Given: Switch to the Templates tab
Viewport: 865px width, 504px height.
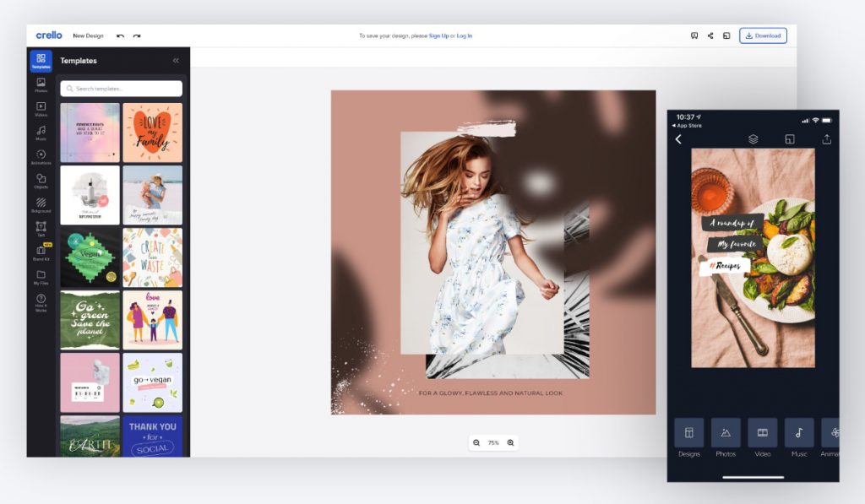Looking at the screenshot, I should (x=41, y=61).
